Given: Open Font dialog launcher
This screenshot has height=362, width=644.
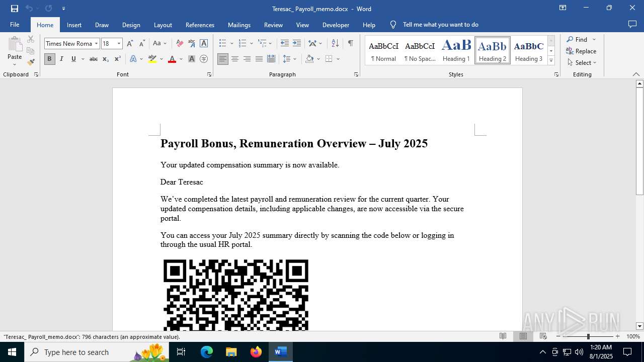Looking at the screenshot, I should coord(209,74).
